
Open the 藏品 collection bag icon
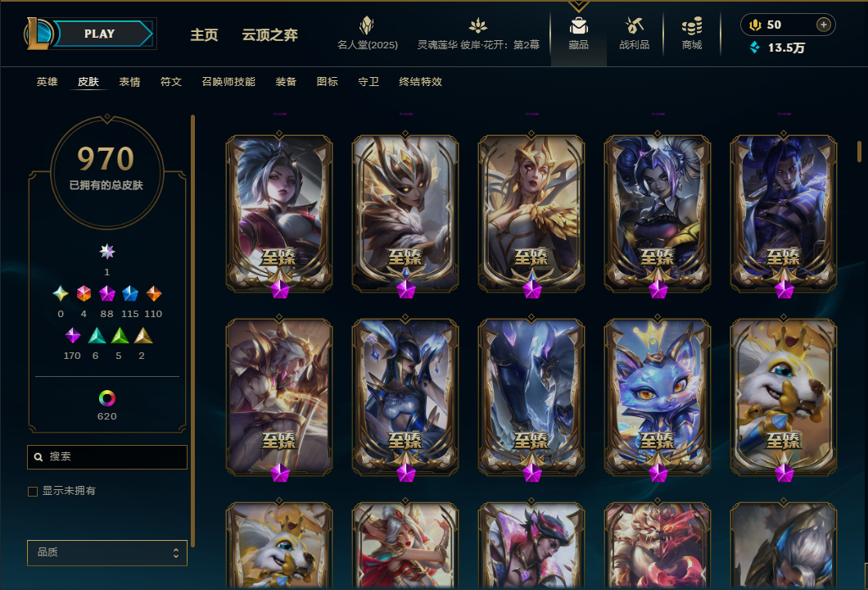(578, 26)
